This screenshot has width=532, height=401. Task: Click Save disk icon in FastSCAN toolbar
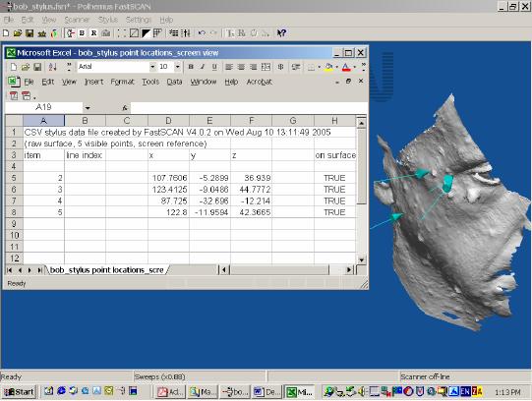(x=30, y=33)
